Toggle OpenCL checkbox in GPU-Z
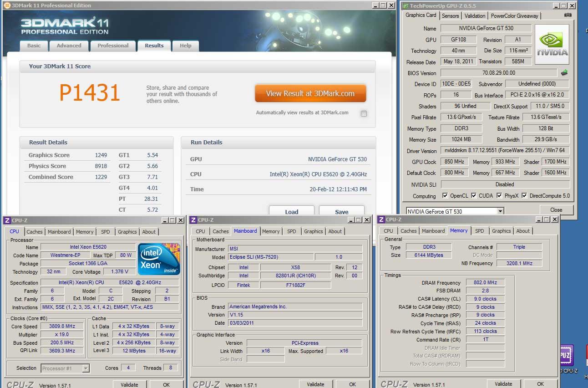 445,196
